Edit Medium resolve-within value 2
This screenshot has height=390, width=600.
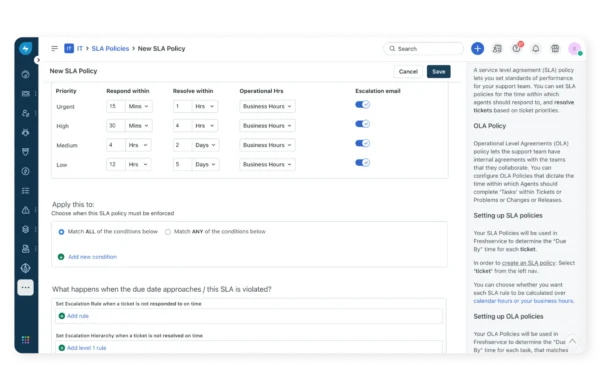(182, 145)
